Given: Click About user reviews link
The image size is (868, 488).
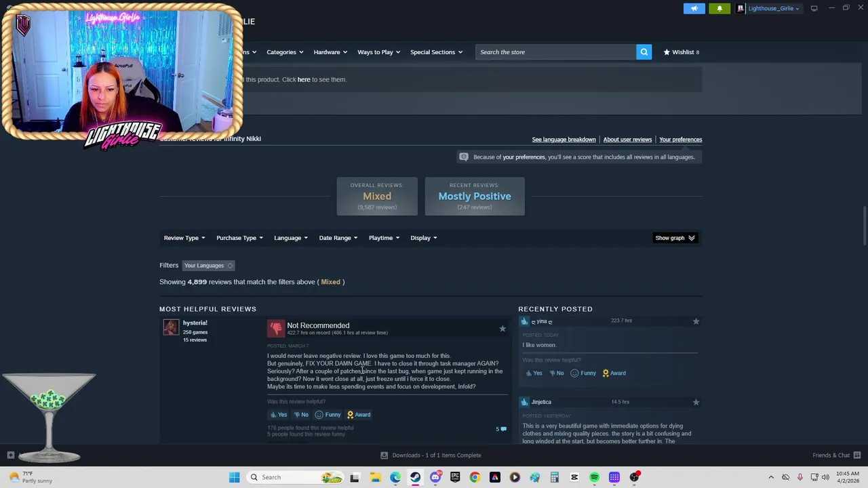Looking at the screenshot, I should tap(627, 140).
